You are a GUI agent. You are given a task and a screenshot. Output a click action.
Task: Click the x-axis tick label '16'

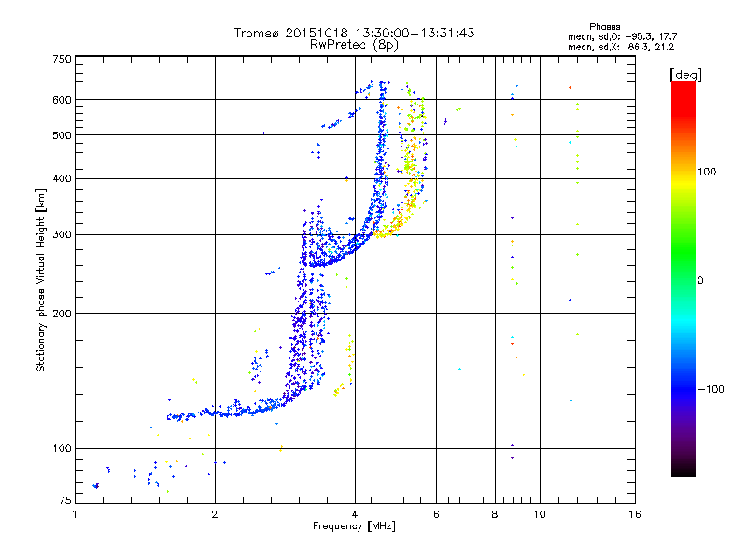point(635,514)
